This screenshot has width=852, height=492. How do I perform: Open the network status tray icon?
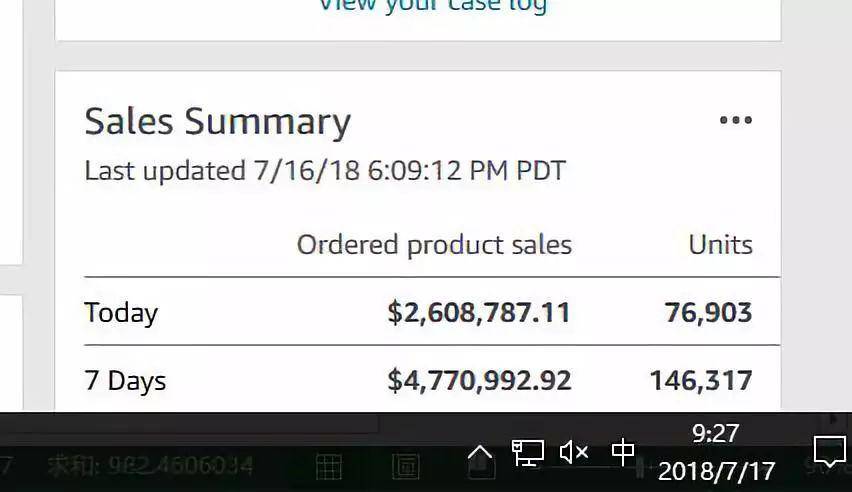click(527, 453)
